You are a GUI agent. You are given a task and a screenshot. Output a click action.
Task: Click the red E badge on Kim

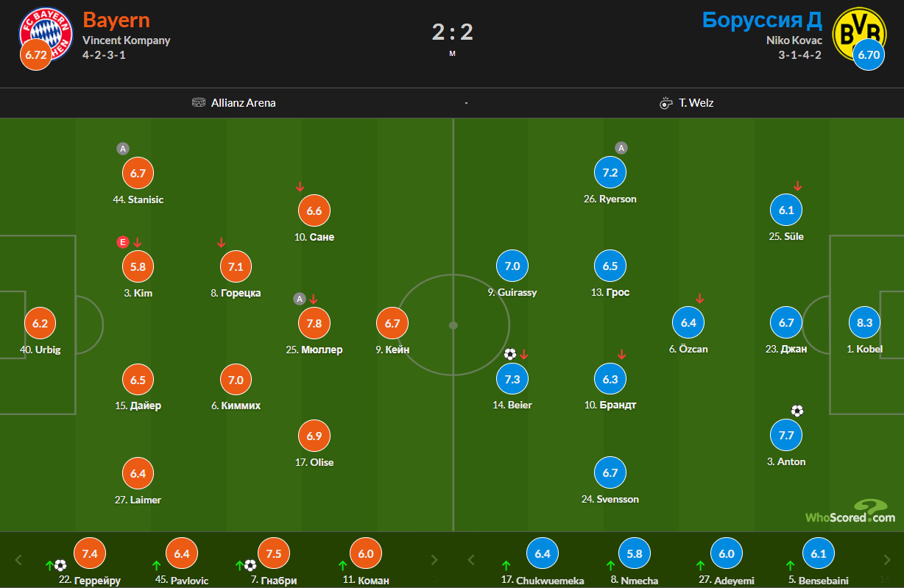pos(123,242)
